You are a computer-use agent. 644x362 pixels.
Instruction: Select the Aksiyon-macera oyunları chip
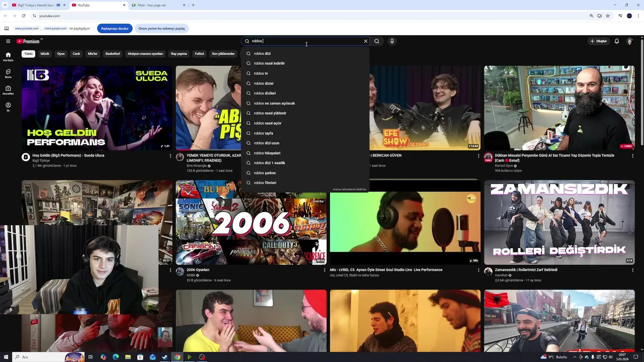[x=145, y=54]
